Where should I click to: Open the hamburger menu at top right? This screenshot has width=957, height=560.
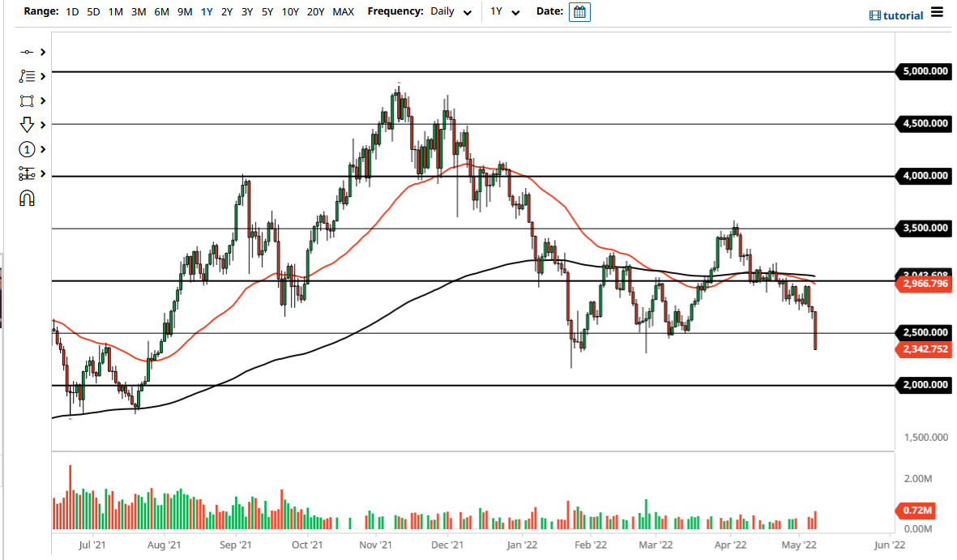937,12
